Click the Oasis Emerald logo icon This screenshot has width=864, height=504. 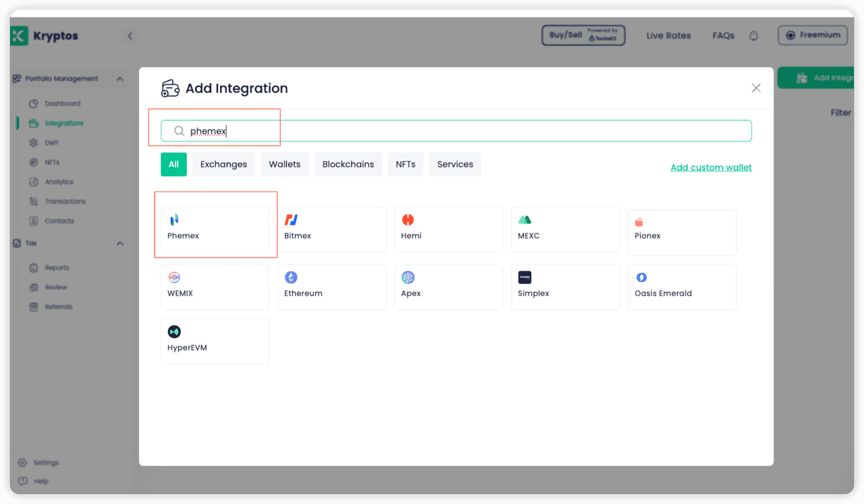[642, 277]
